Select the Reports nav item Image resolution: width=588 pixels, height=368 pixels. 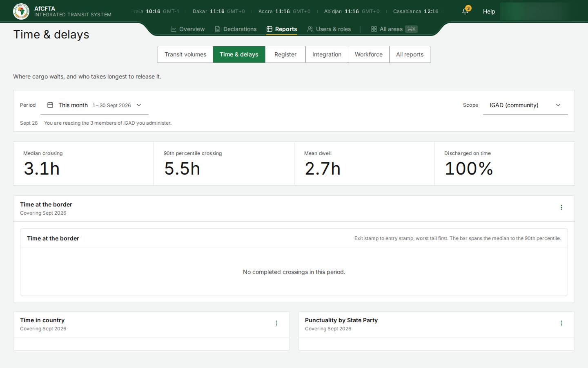point(282,29)
